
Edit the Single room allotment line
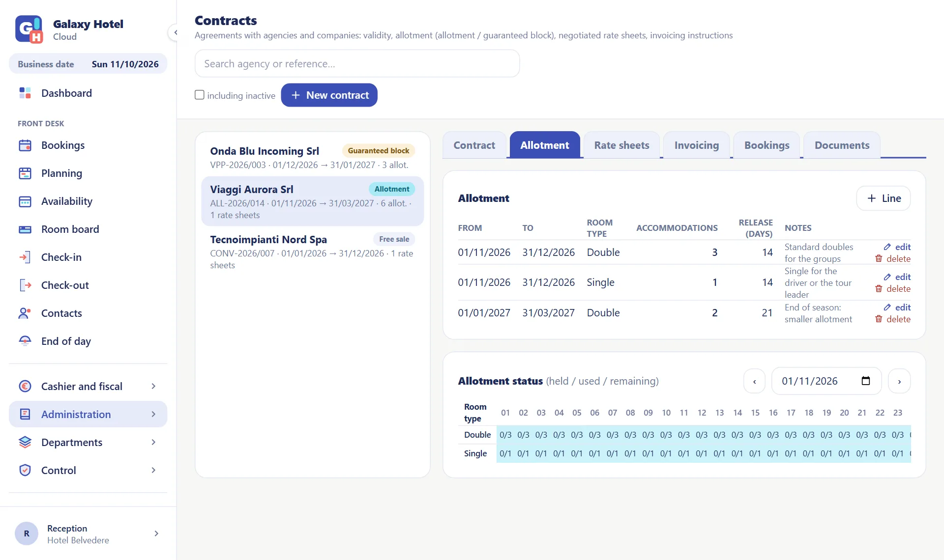coord(897,277)
